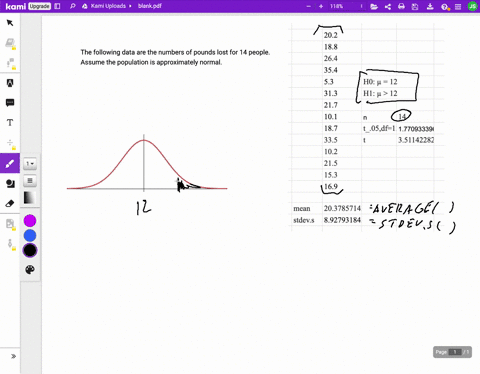Select the Comment tool
The image size is (480, 374).
(x=10, y=103)
